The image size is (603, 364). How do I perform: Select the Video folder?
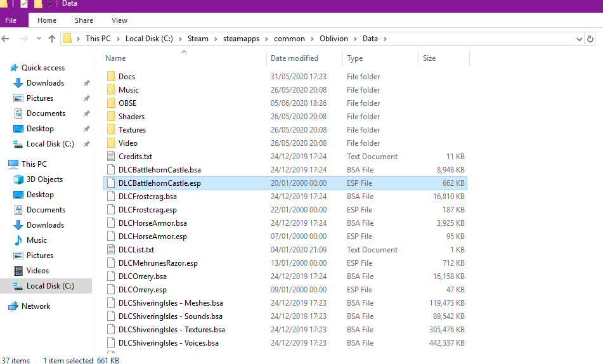pyautogui.click(x=127, y=143)
